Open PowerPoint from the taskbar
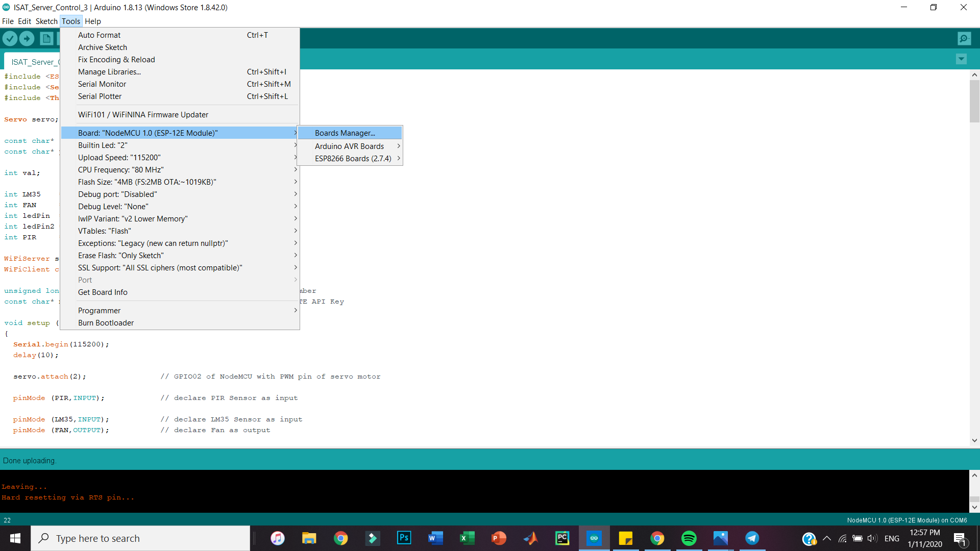Viewport: 980px width, 551px height. coord(499,538)
